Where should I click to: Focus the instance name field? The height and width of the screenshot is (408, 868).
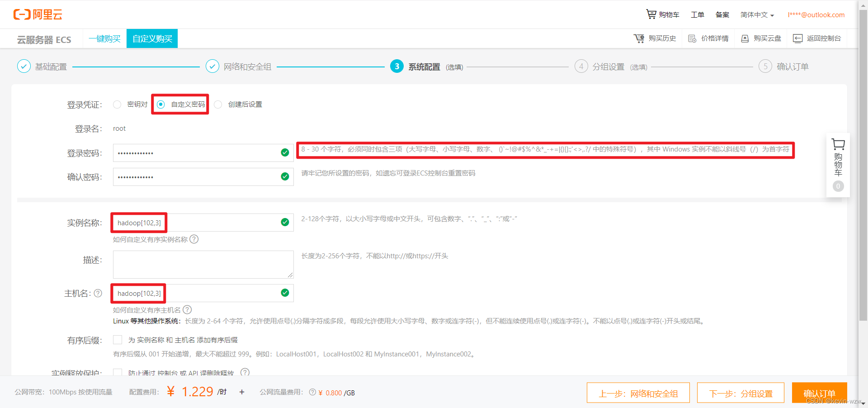pos(203,223)
